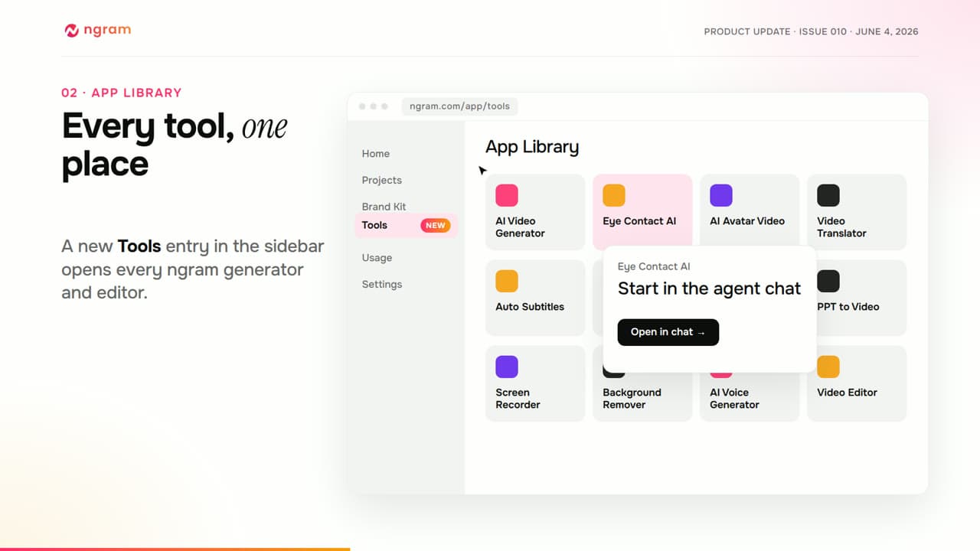Click the Open in chat button
The width and height of the screenshot is (980, 551).
pyautogui.click(x=668, y=332)
